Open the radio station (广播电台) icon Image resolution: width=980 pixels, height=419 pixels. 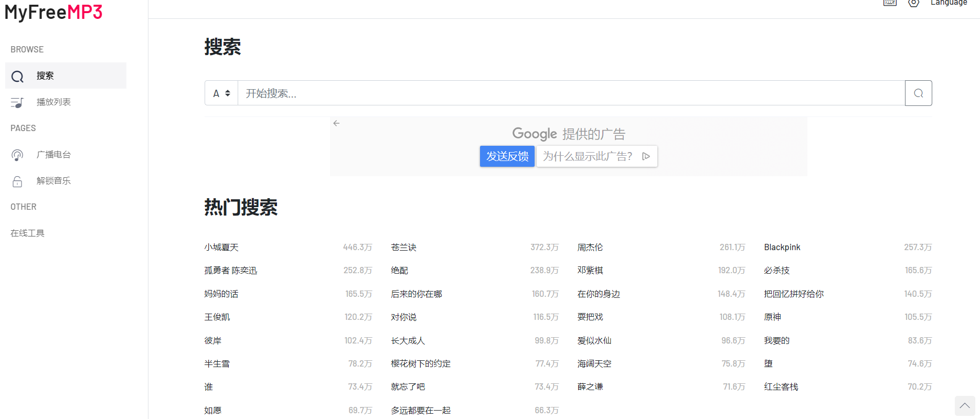17,155
